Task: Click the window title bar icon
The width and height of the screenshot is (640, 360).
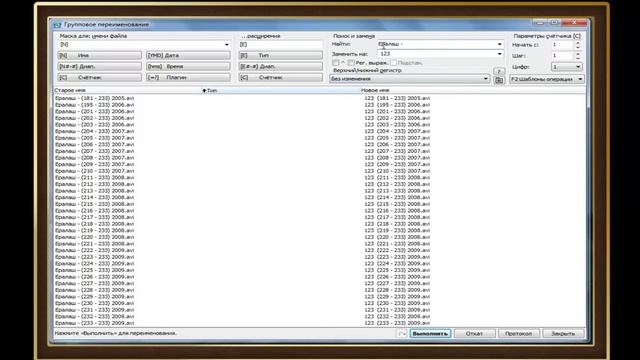Action: coord(58,24)
